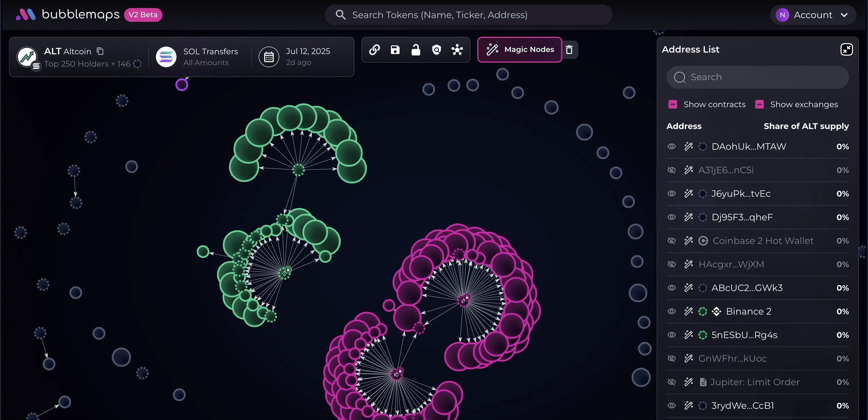Viewport: 868px width, 420px height.
Task: Show HAcgxr...WjXM using its eye icon
Action: [x=672, y=264]
